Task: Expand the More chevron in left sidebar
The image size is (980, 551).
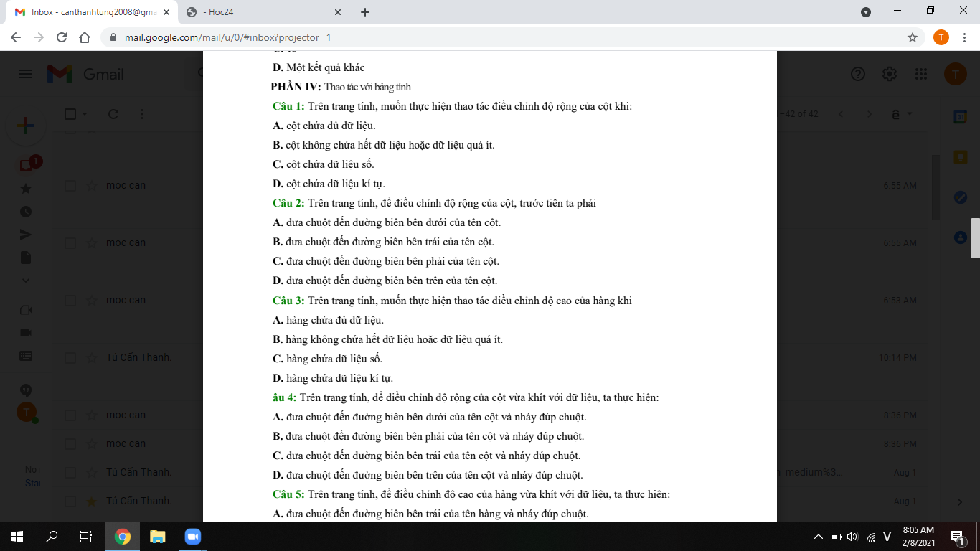Action: (x=26, y=280)
